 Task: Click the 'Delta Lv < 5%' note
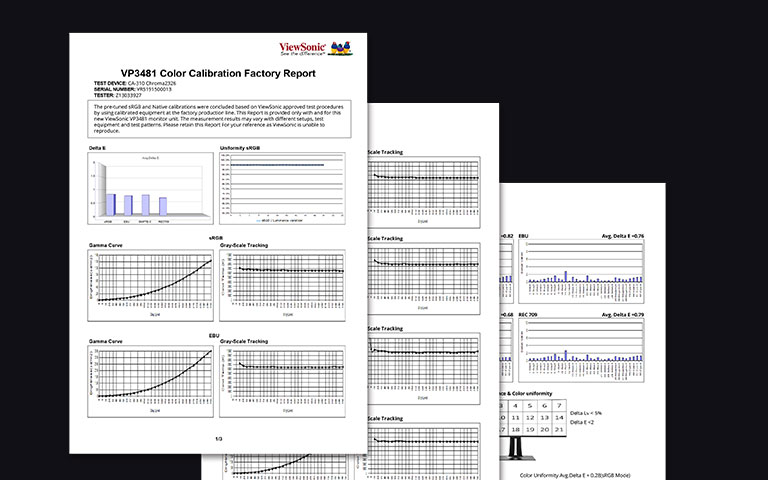pos(586,413)
